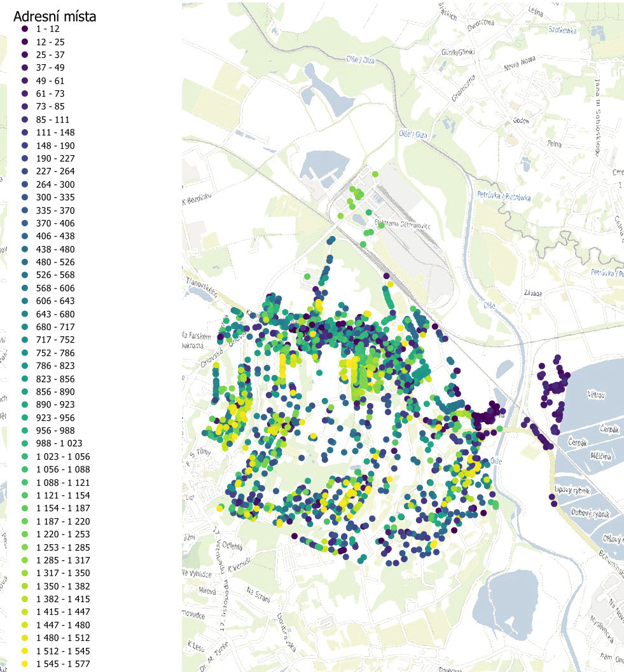Click the 'Owocowa' street label

pos(481,25)
